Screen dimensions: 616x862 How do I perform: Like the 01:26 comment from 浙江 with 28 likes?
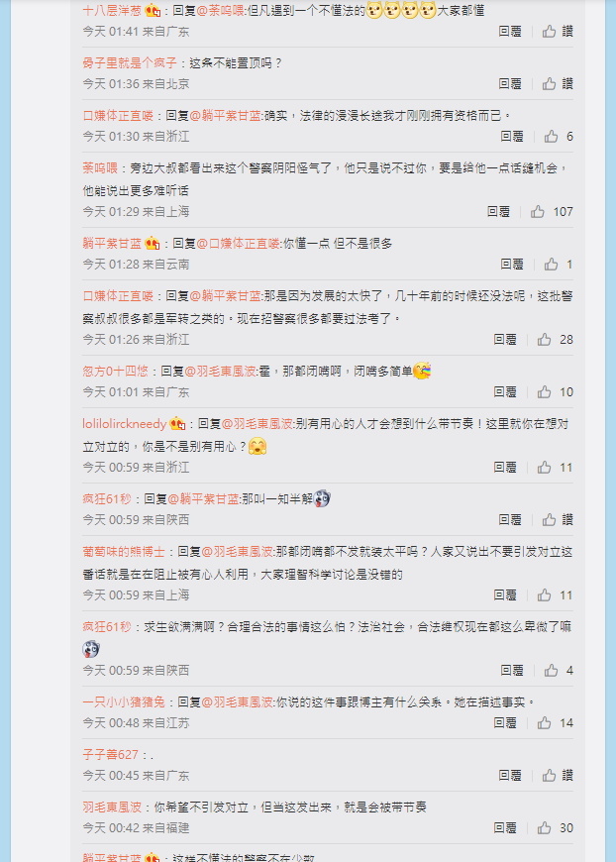[x=544, y=339]
